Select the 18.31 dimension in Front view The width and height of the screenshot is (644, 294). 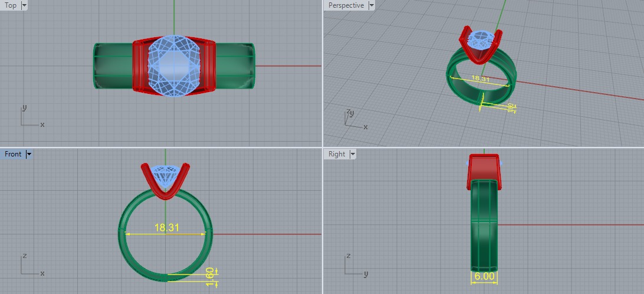click(166, 227)
